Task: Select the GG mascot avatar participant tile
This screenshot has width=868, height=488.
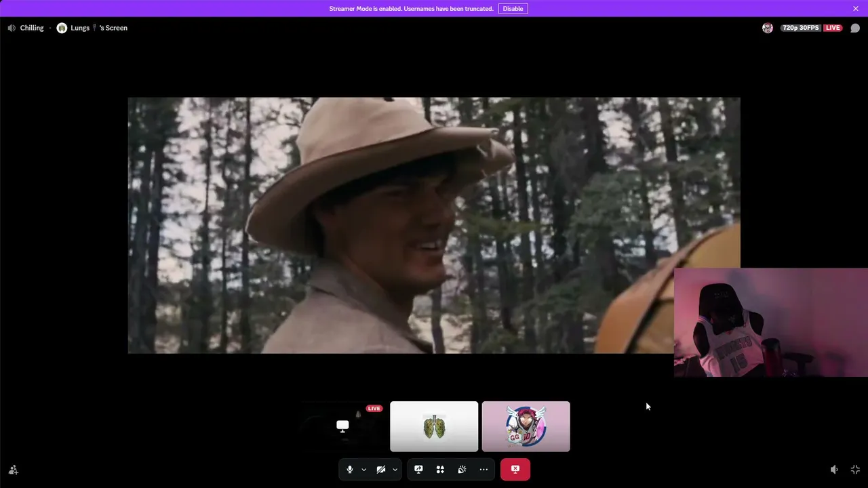Action: [526, 426]
